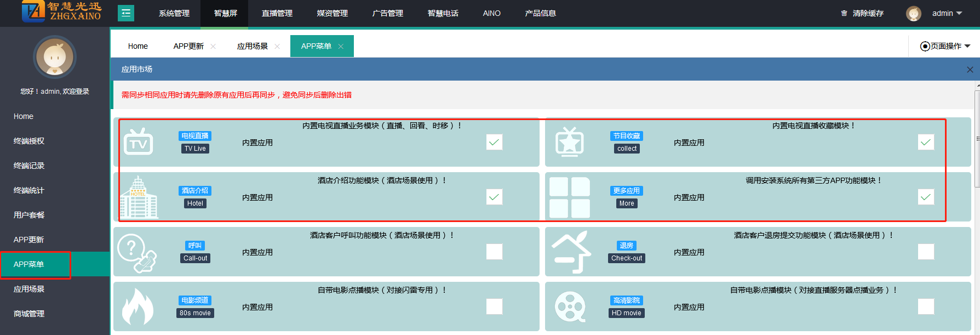Click the collect star TV icon
Screen dimensions: 980x335
(x=569, y=142)
